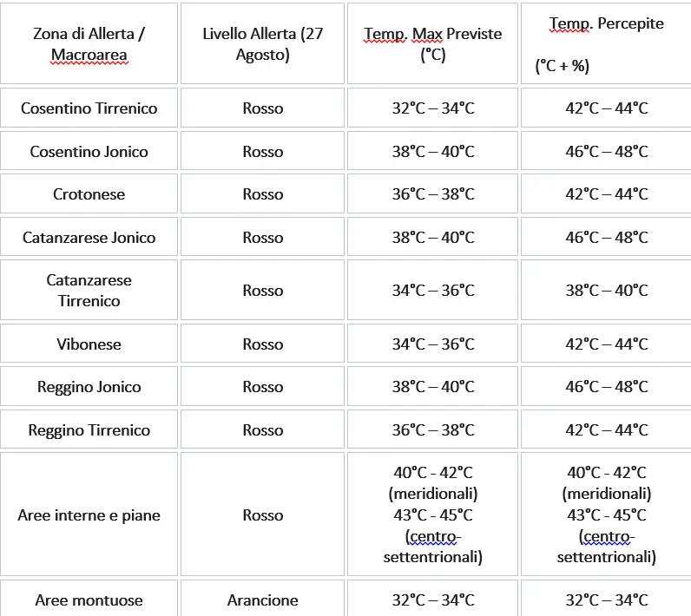Select the 'Rosso' cell in the Crotonese row
This screenshot has height=616, width=691.
[x=262, y=193]
